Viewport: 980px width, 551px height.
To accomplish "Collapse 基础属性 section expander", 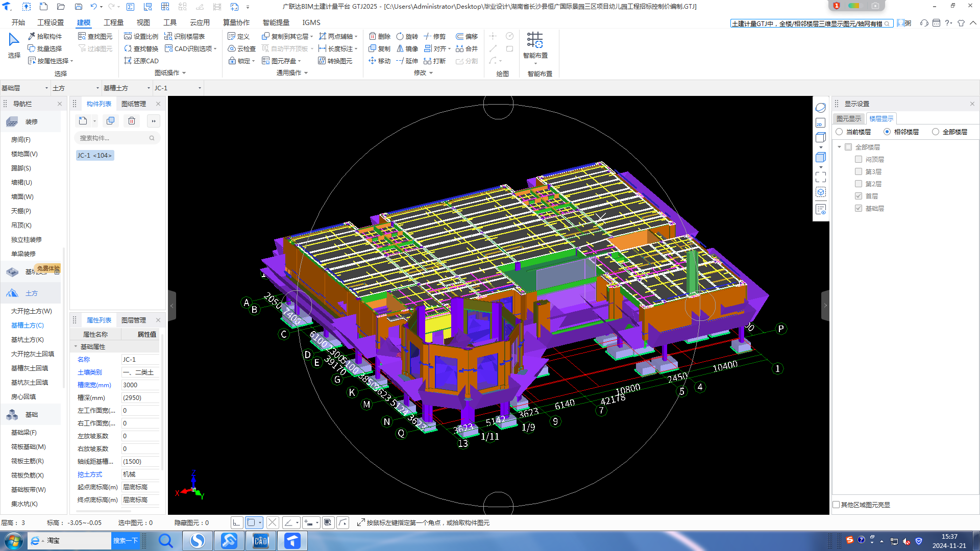I will point(76,346).
